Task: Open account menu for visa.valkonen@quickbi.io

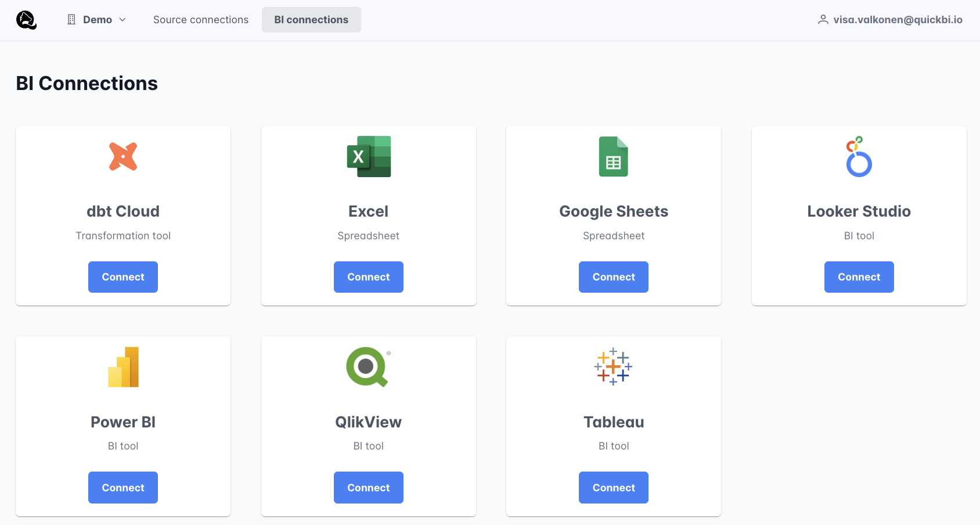Action: [898, 20]
